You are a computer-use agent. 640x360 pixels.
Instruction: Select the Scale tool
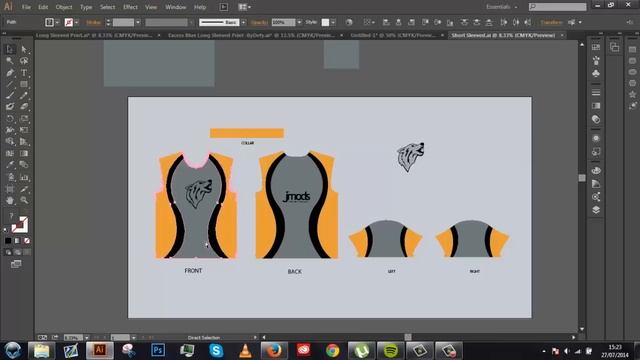tap(24, 119)
